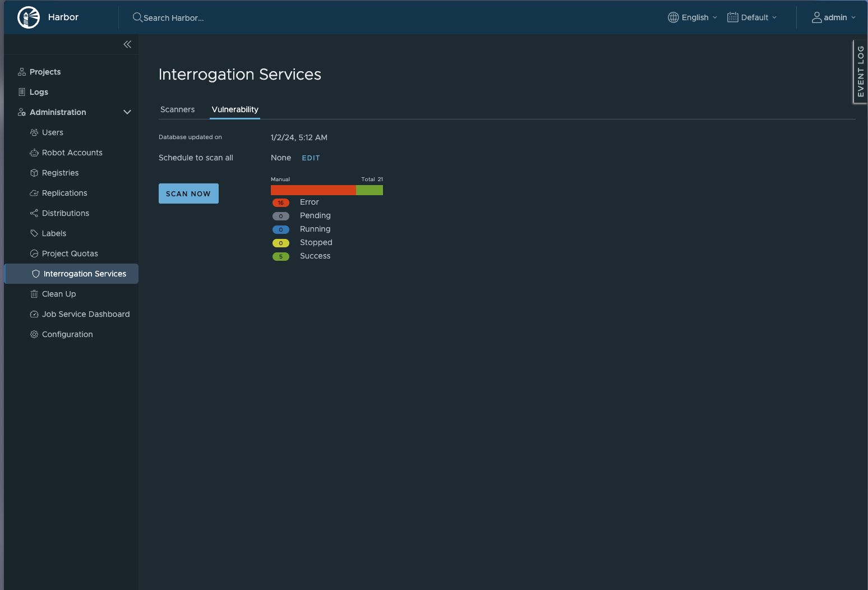Image resolution: width=868 pixels, height=590 pixels.
Task: Switch to the Scanners tab
Action: (x=177, y=109)
